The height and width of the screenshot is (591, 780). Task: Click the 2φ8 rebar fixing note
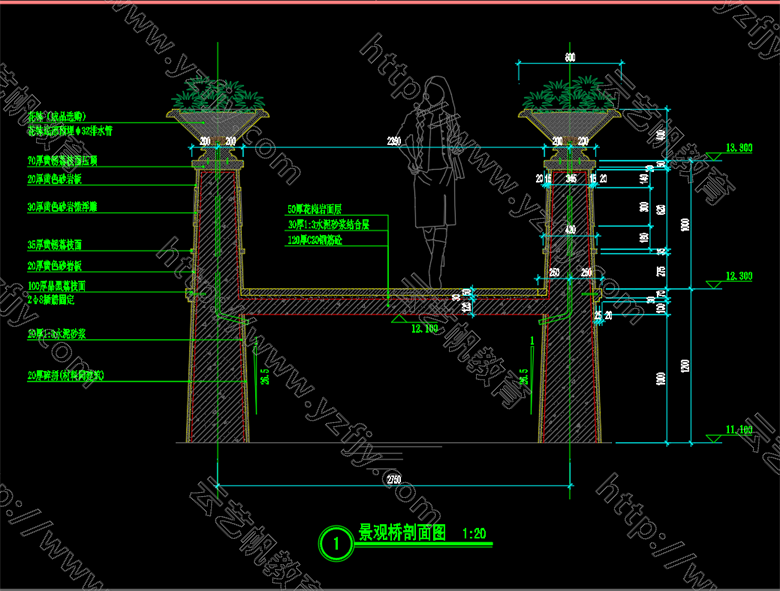tap(51, 299)
